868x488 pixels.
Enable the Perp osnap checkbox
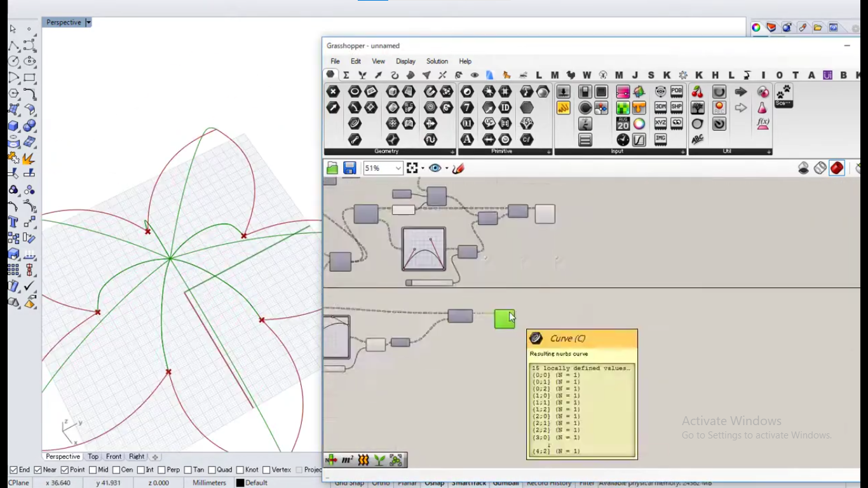(161, 470)
